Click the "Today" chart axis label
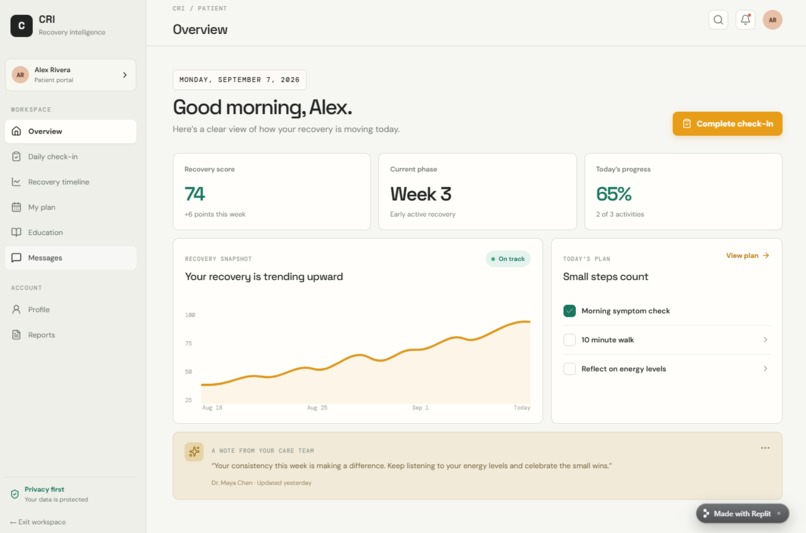This screenshot has width=806, height=533. (x=522, y=408)
